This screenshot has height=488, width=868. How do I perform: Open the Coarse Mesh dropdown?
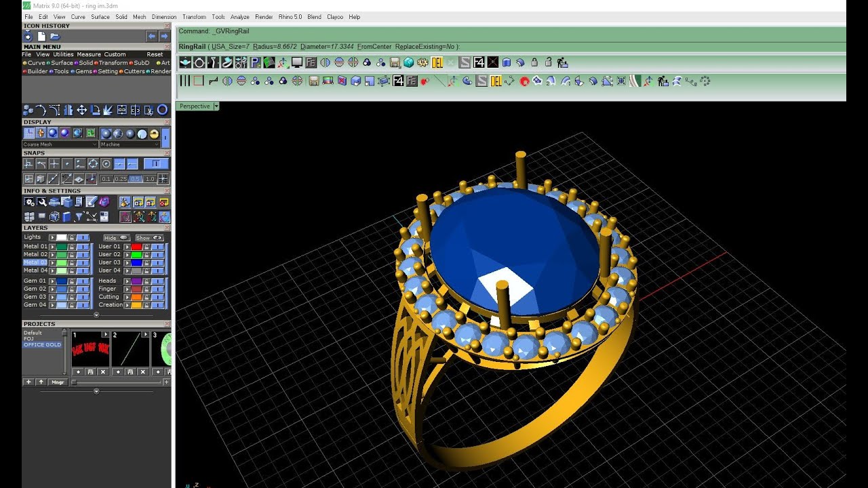pos(60,144)
